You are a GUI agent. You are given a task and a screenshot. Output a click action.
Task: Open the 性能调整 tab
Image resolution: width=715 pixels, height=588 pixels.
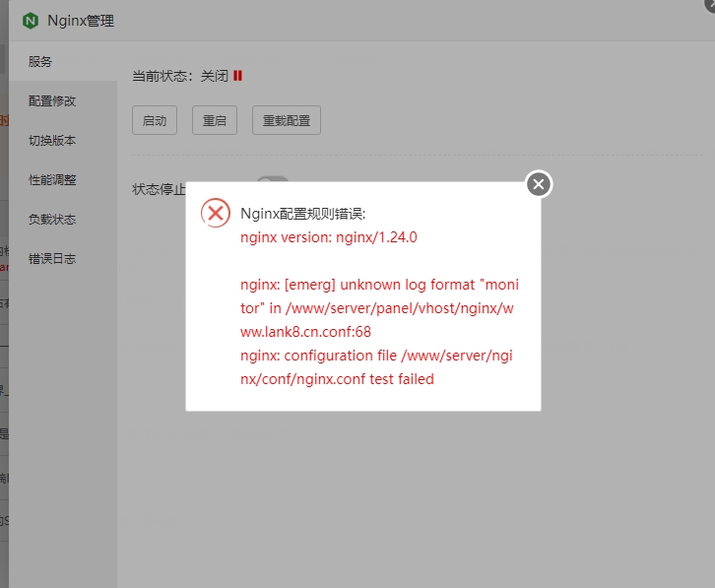point(63,179)
